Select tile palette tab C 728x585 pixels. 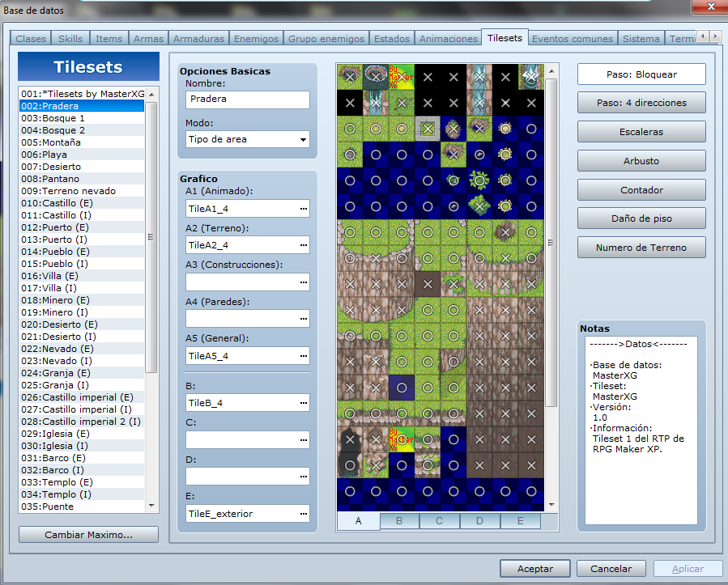pyautogui.click(x=439, y=520)
